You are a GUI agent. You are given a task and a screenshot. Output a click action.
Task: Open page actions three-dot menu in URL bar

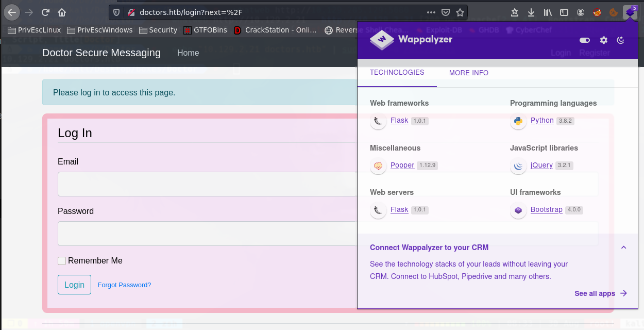click(431, 12)
